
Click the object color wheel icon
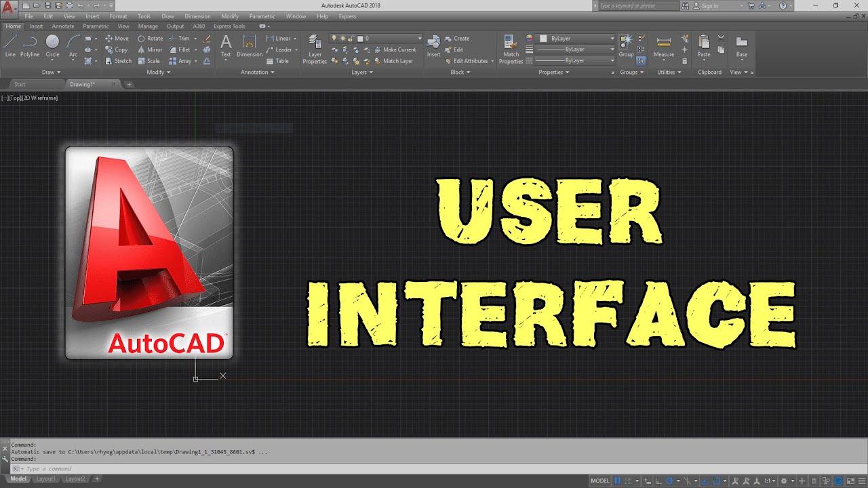530,39
